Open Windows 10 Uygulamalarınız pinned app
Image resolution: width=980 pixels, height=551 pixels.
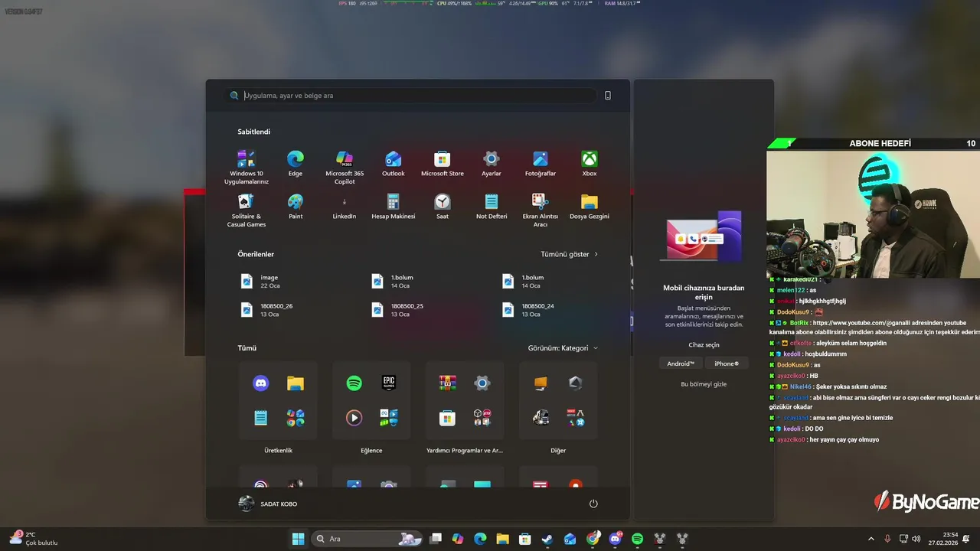coord(246,167)
